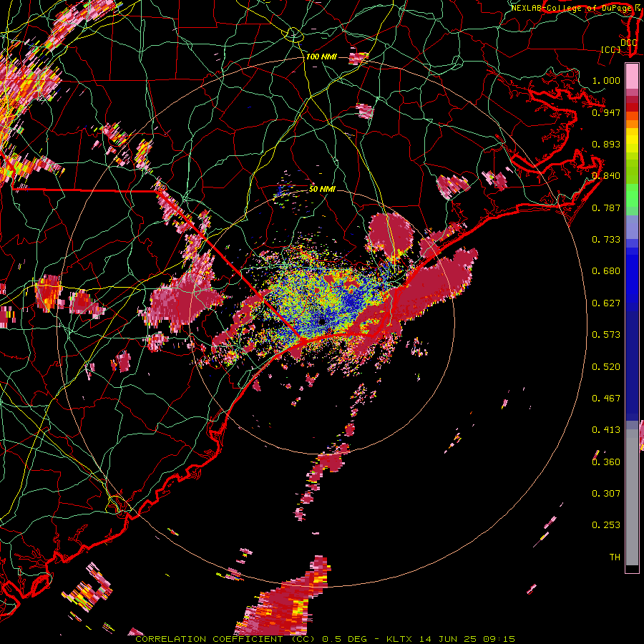
Task: Click the DCC product label
Action: [628, 43]
